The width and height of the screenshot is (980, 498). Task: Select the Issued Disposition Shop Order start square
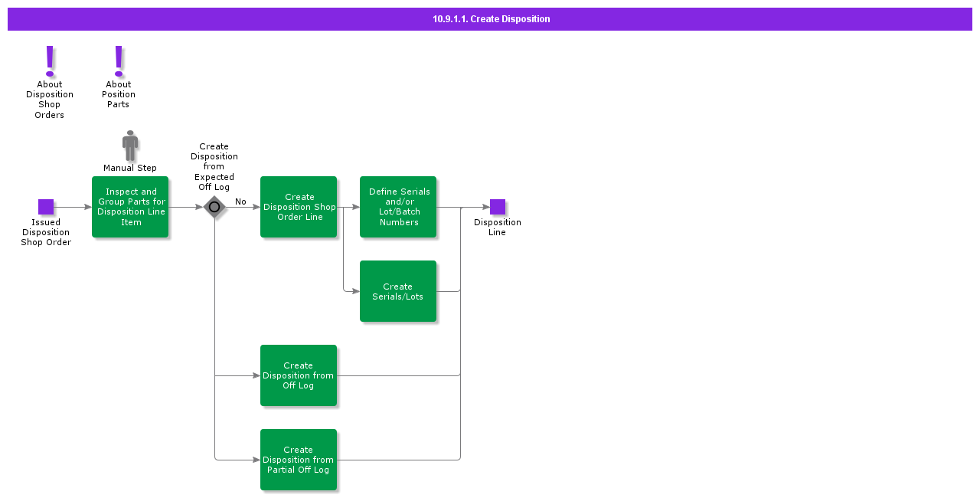(46, 207)
